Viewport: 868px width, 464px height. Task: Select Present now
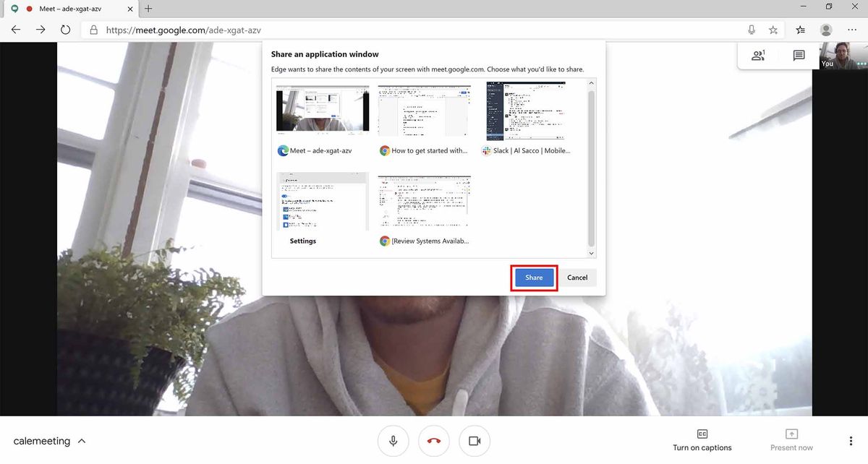[791, 440]
